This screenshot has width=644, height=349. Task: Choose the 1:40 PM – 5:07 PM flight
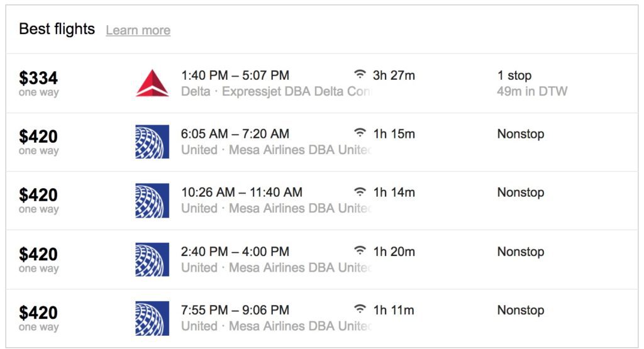click(235, 75)
